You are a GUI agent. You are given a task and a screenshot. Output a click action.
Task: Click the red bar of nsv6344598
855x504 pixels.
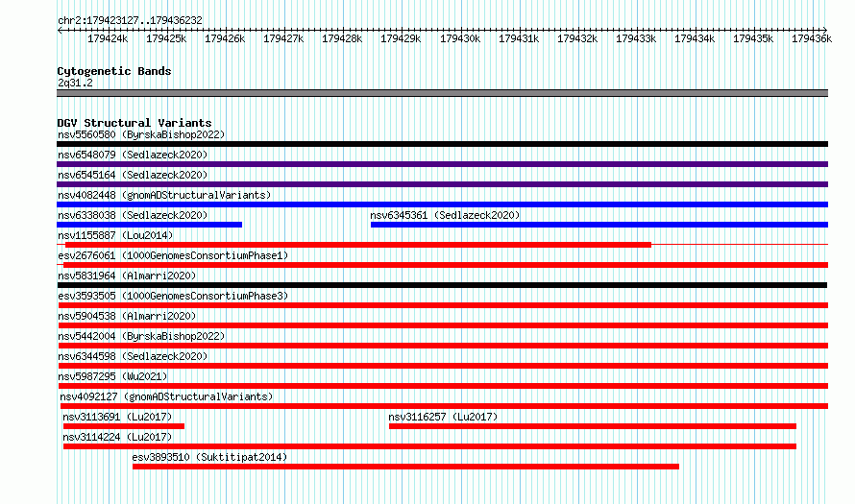coord(443,366)
